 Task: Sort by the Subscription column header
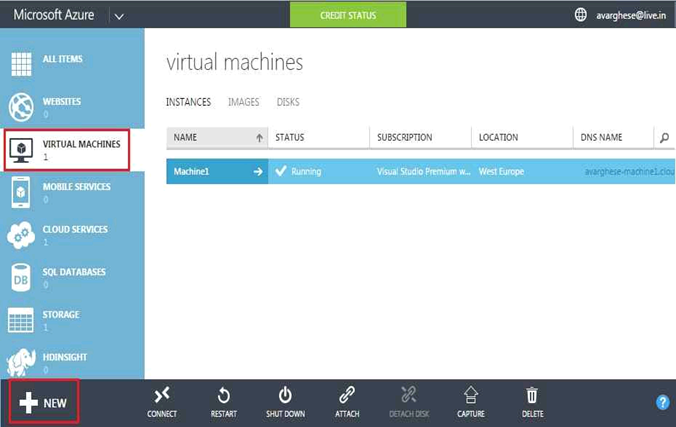coord(420,138)
